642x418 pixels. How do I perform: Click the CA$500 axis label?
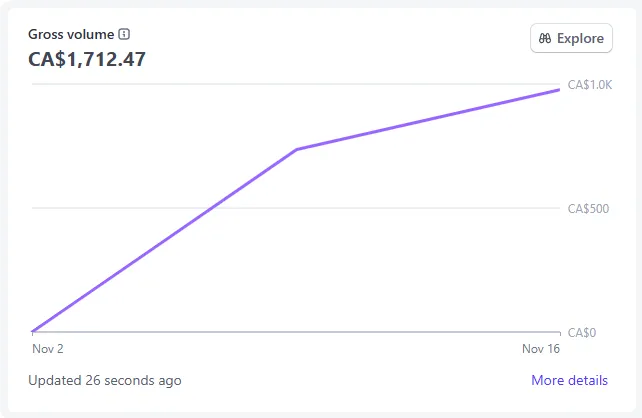pos(589,208)
